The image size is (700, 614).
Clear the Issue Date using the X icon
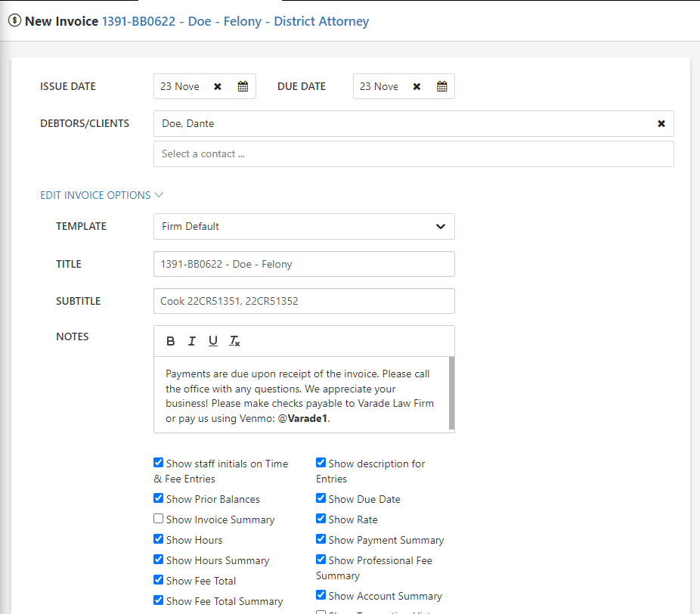(x=218, y=86)
